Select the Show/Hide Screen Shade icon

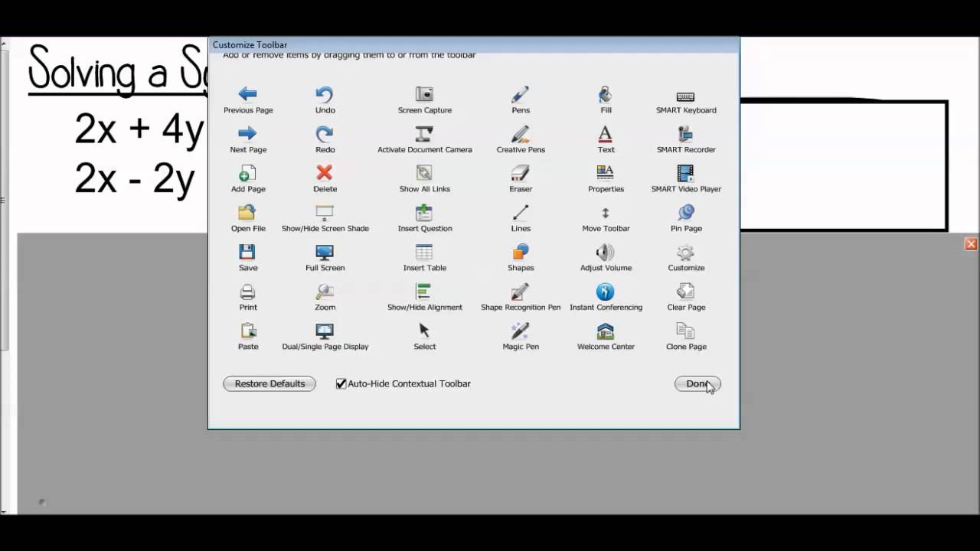325,213
